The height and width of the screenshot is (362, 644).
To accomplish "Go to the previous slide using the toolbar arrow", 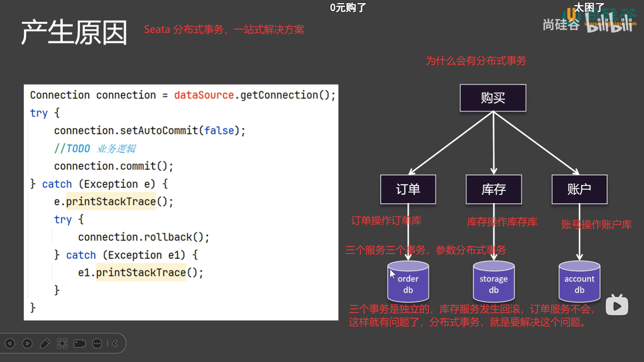I will (x=10, y=343).
